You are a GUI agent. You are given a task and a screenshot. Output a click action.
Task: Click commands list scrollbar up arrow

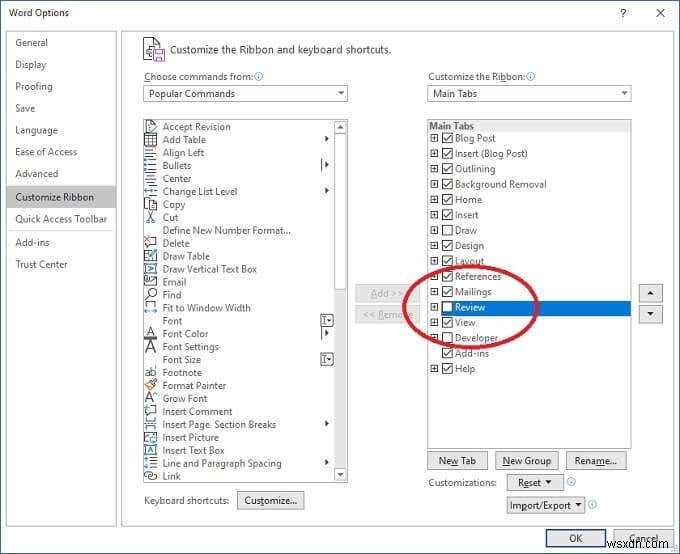340,127
